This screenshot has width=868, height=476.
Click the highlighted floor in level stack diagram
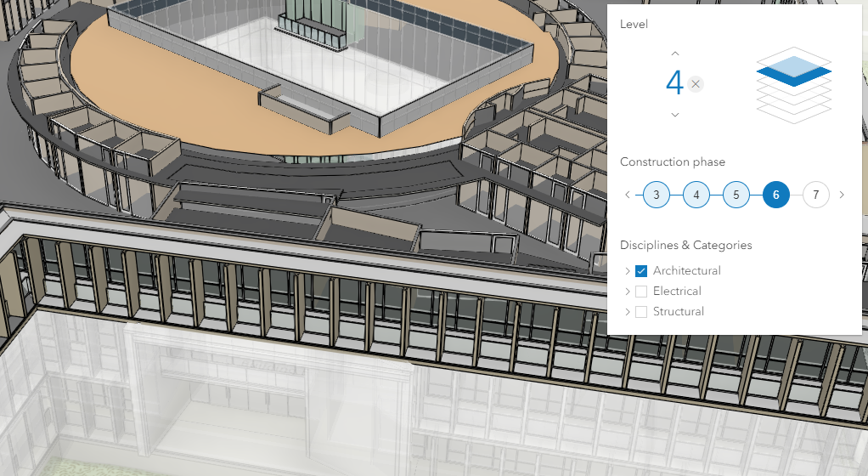click(x=793, y=76)
